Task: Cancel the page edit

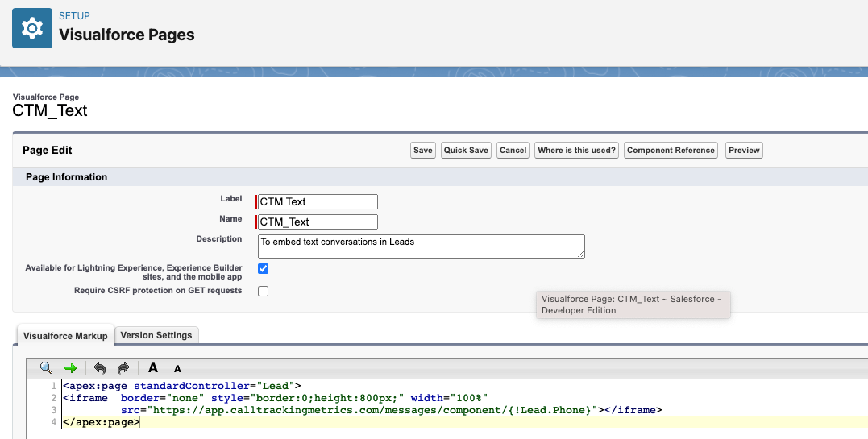Action: [513, 150]
